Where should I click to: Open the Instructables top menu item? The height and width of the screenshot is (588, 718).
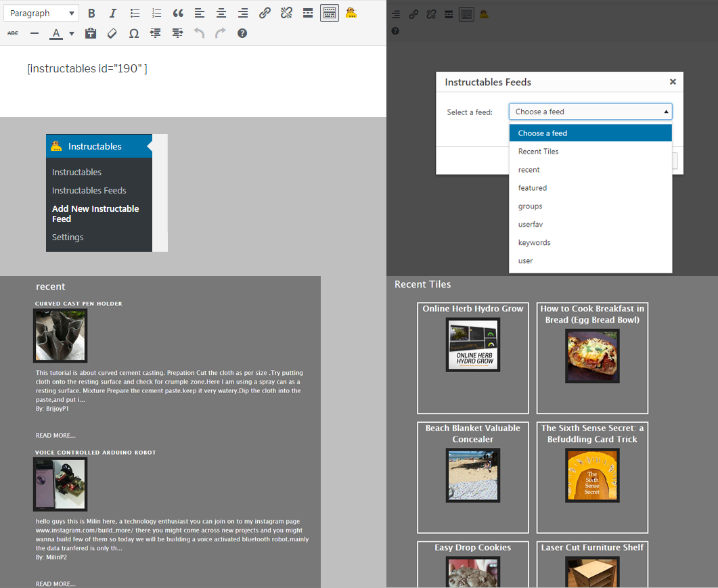pos(99,146)
